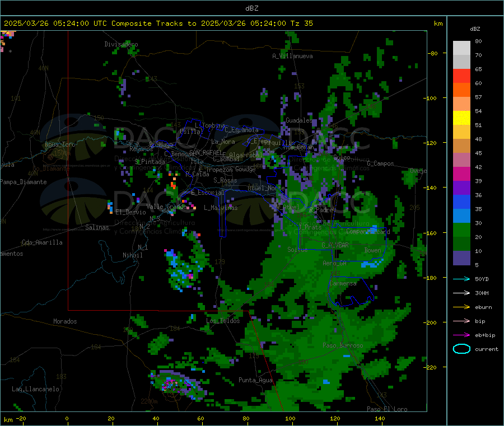
Task: Click the R_Padre map label
Action: [x=321, y=209]
